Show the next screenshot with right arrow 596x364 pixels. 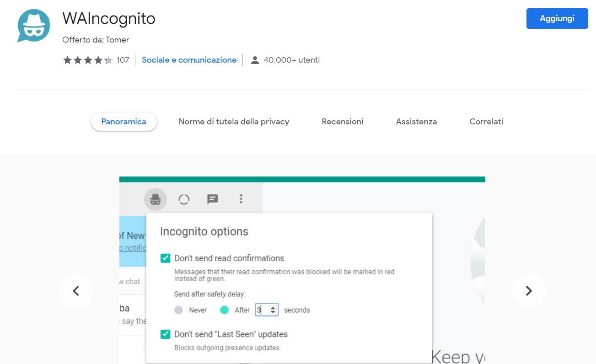(x=529, y=291)
